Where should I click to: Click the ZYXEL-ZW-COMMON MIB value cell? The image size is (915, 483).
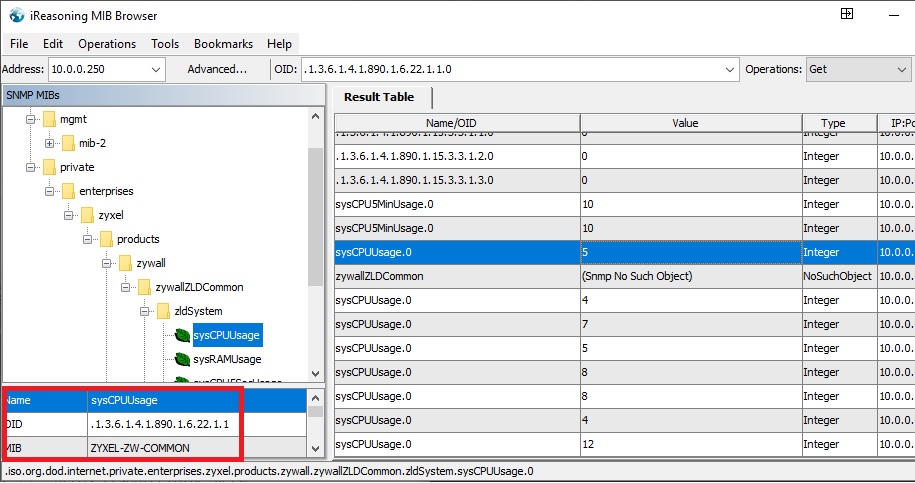coord(197,448)
